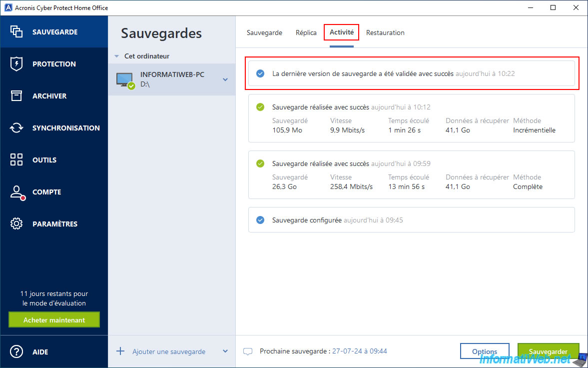Open the Restauration tab

tap(385, 32)
